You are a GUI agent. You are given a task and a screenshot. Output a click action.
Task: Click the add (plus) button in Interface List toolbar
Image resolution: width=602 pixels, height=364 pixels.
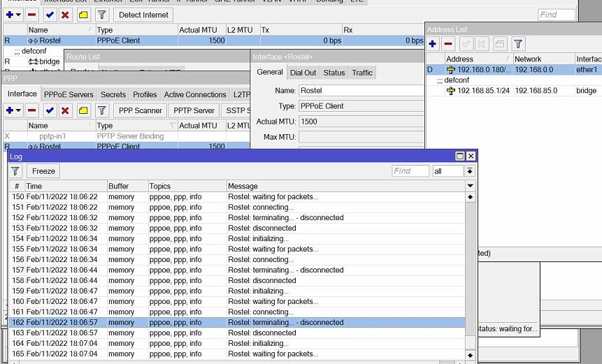point(13,15)
